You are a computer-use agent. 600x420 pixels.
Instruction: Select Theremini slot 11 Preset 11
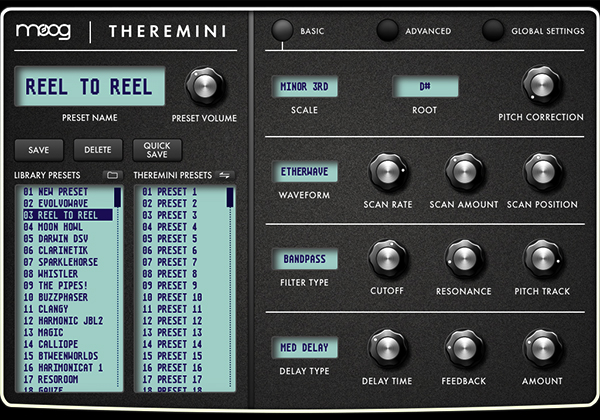183,309
